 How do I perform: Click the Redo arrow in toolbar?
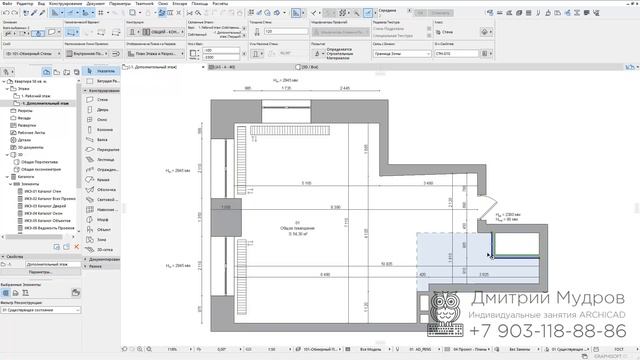(x=15, y=13)
